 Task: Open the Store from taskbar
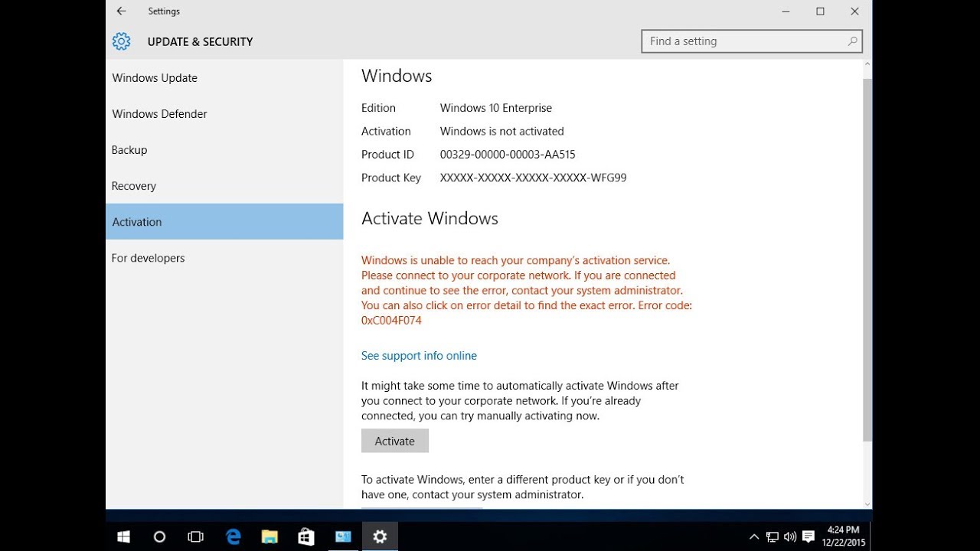306,536
